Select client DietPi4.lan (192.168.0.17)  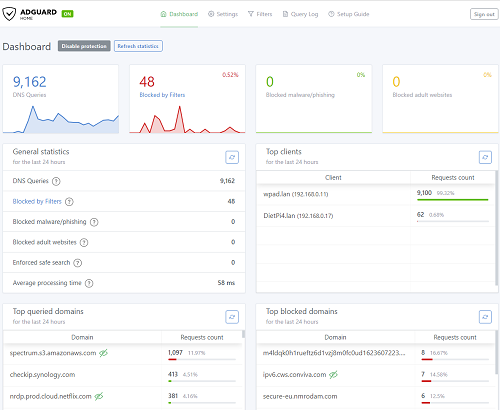pyautogui.click(x=298, y=216)
